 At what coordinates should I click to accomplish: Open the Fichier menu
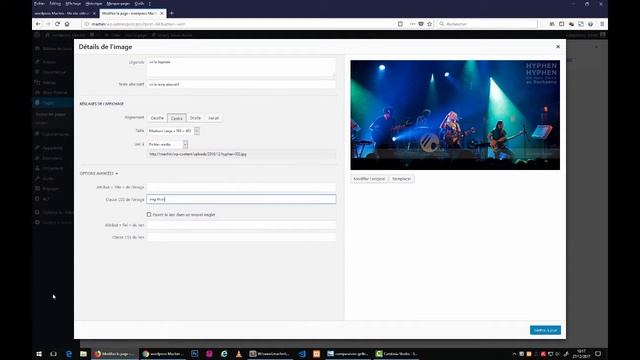point(40,4)
